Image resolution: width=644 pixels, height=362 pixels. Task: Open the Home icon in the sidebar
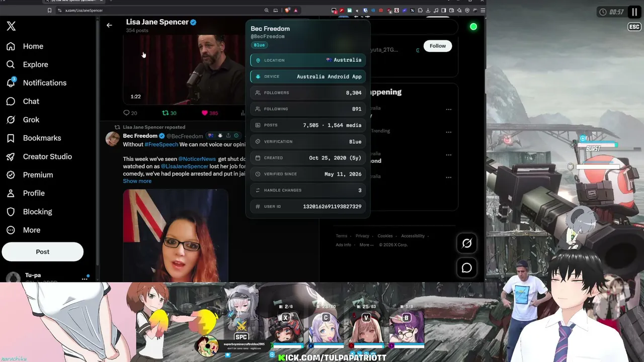pyautogui.click(x=11, y=46)
